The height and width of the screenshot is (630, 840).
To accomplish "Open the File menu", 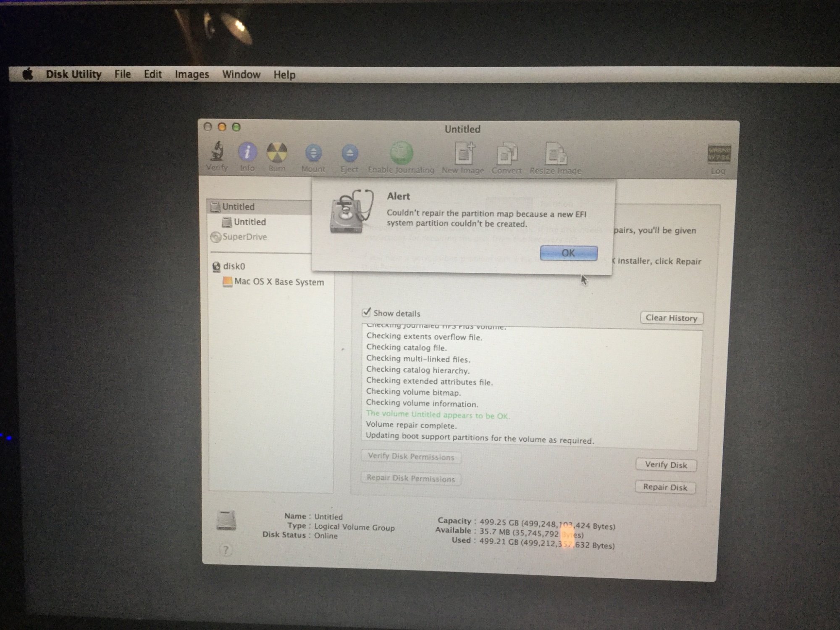I will [x=122, y=74].
